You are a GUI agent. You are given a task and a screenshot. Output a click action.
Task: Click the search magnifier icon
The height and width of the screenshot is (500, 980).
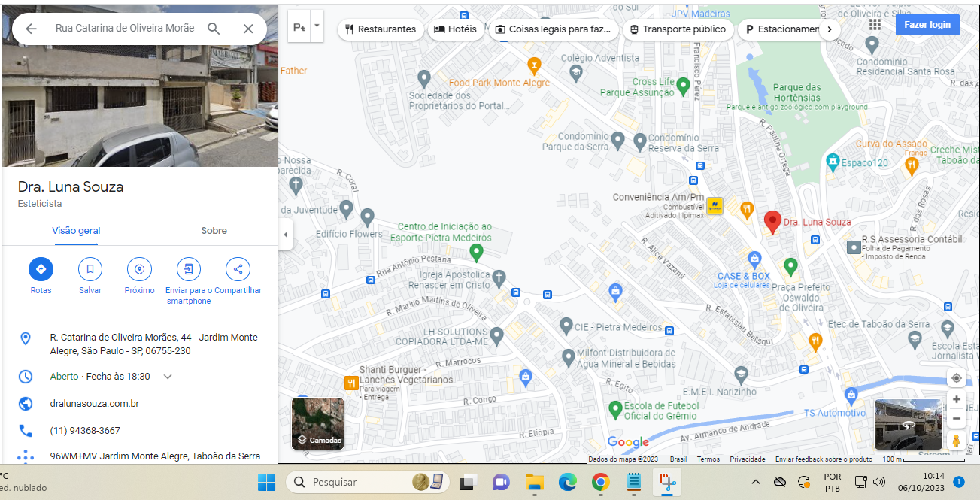tap(214, 29)
